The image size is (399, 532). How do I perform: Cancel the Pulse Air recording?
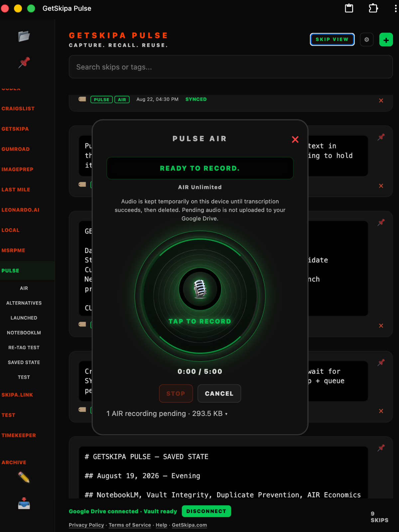pos(219,394)
